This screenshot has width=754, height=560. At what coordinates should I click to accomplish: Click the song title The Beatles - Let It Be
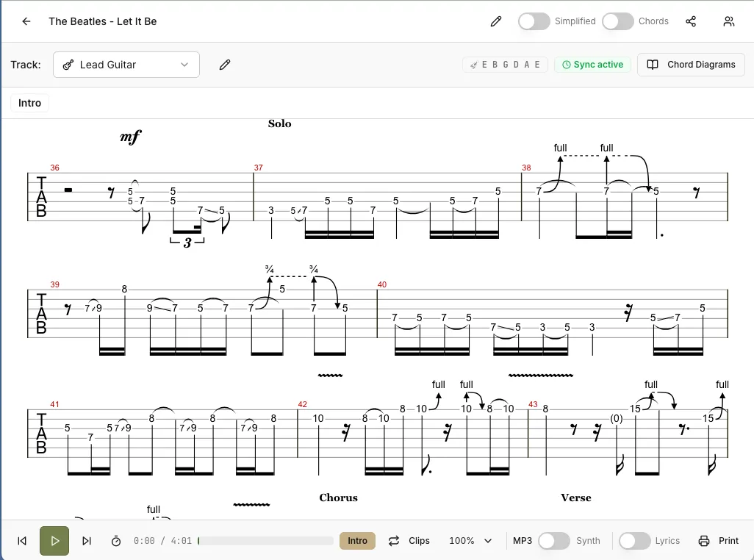(102, 21)
